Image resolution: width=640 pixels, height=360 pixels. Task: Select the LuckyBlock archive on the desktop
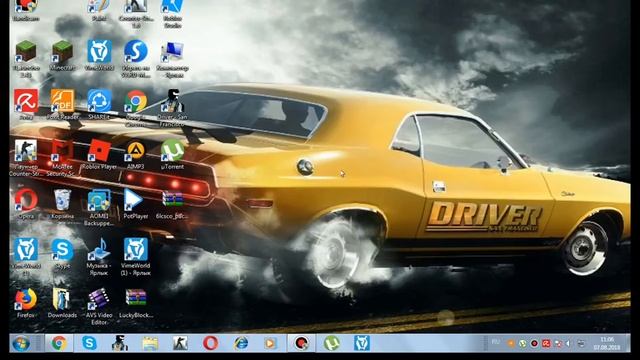tap(136, 303)
